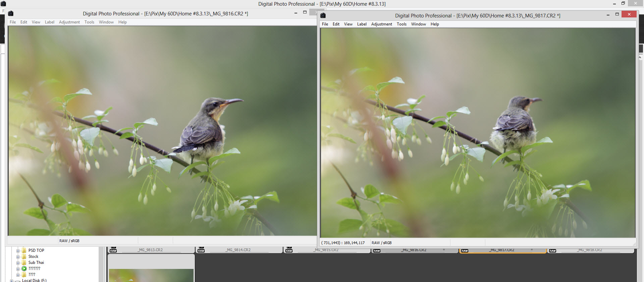Image resolution: width=644 pixels, height=282 pixels.
Task: Click green play icon beside ??????? folder
Action: point(24,269)
